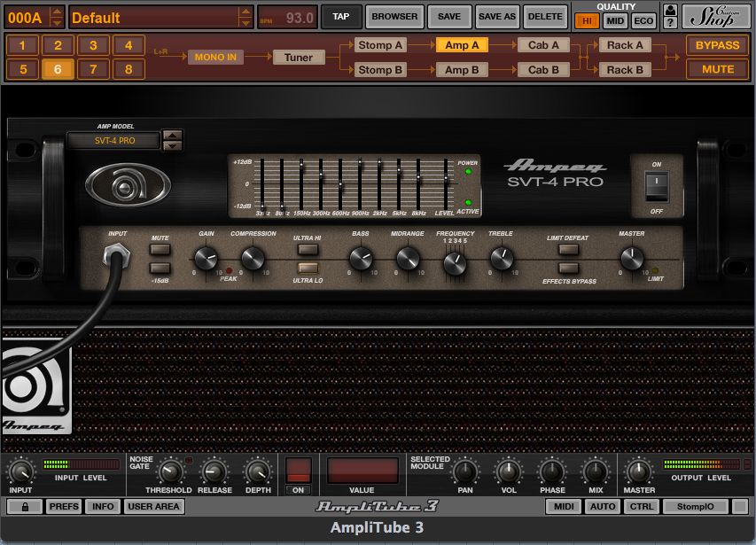Viewport: 756px width, 545px height.
Task: Set quality to MID
Action: pyautogui.click(x=615, y=20)
